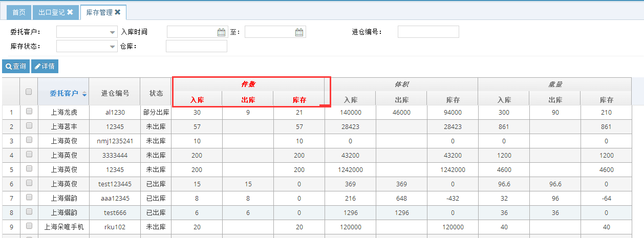Tick checkbox for 上海朵唯手机 row
Image resolution: width=644 pixels, height=238 pixels.
(29, 226)
